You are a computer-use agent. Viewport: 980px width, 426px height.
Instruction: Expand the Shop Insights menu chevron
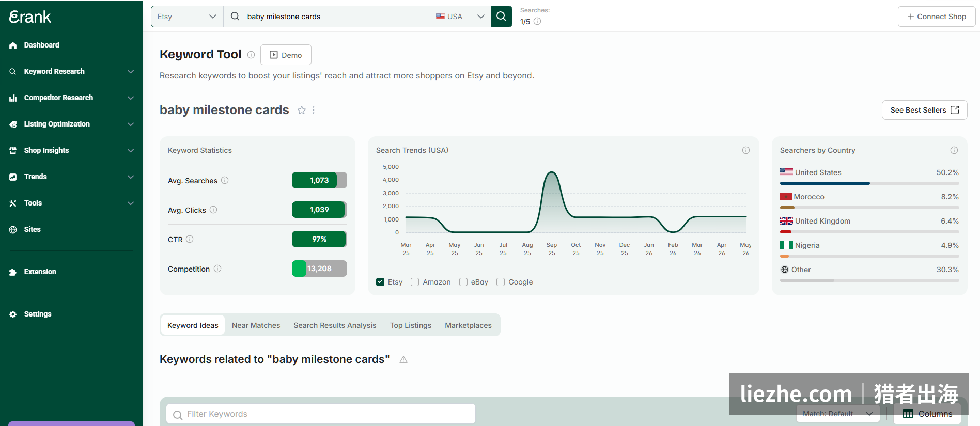coord(131,151)
